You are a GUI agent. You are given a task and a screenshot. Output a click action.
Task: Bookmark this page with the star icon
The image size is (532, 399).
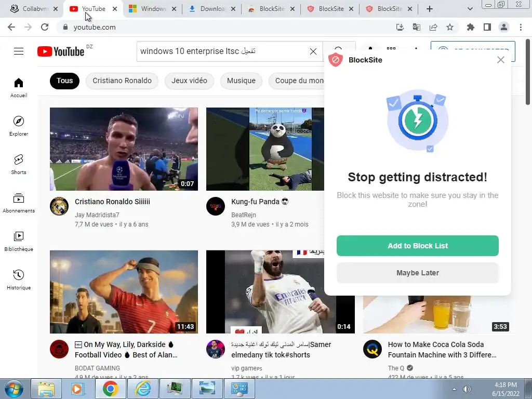(x=450, y=27)
